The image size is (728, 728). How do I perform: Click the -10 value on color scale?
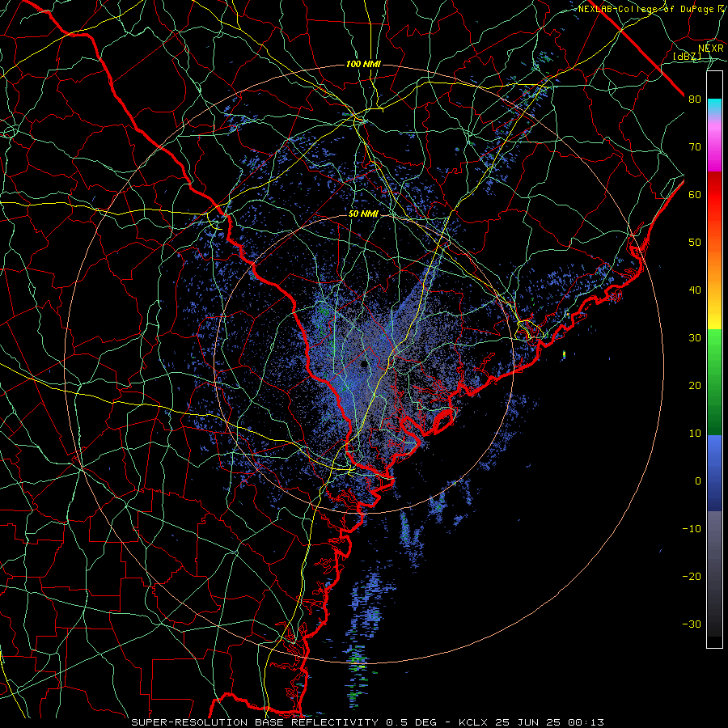[692, 529]
